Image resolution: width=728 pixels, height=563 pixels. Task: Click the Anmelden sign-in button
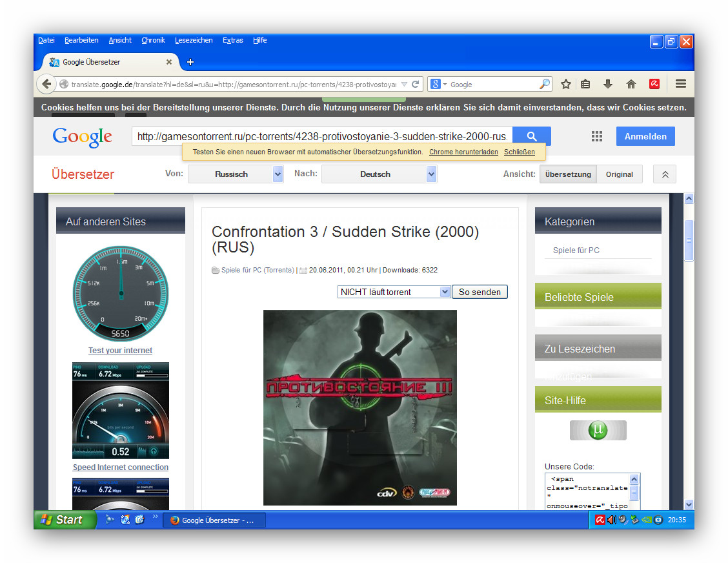click(x=645, y=137)
